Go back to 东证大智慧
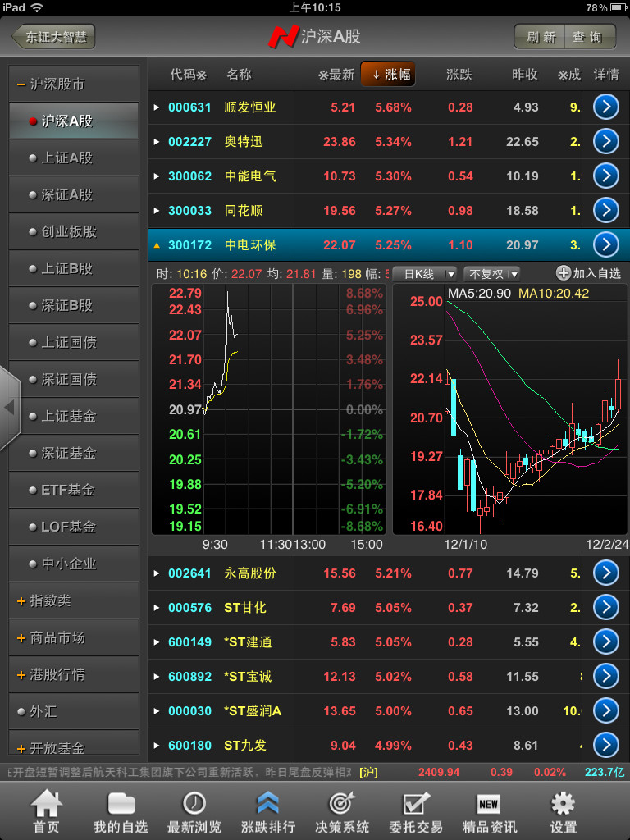This screenshot has width=630, height=840. [x=53, y=36]
